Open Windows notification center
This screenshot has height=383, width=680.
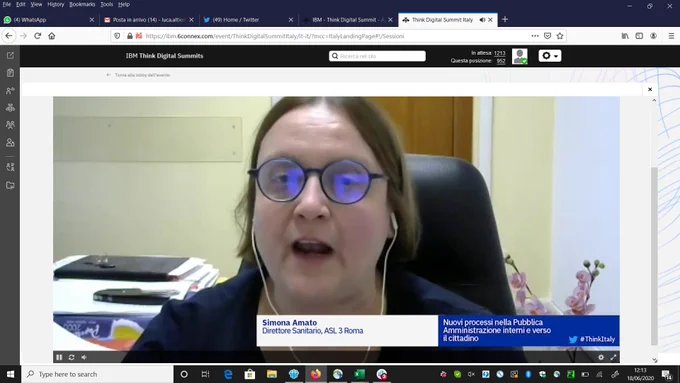(667, 374)
